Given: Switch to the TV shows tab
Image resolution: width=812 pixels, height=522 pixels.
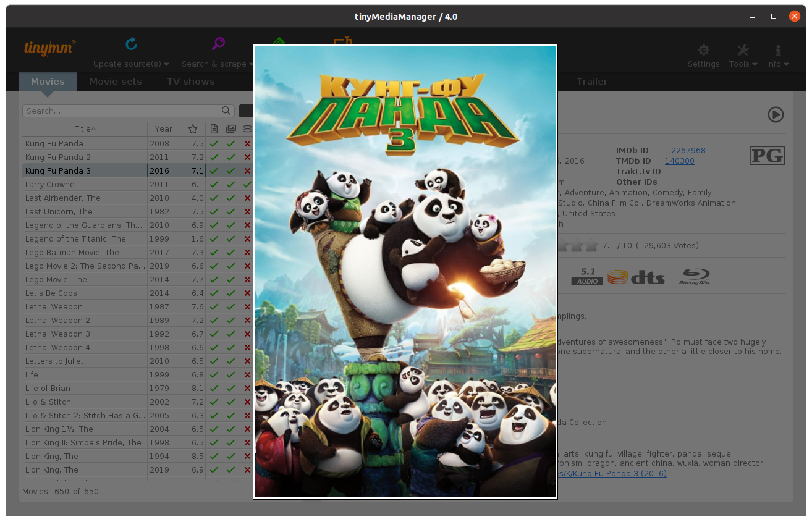Looking at the screenshot, I should click(x=190, y=82).
